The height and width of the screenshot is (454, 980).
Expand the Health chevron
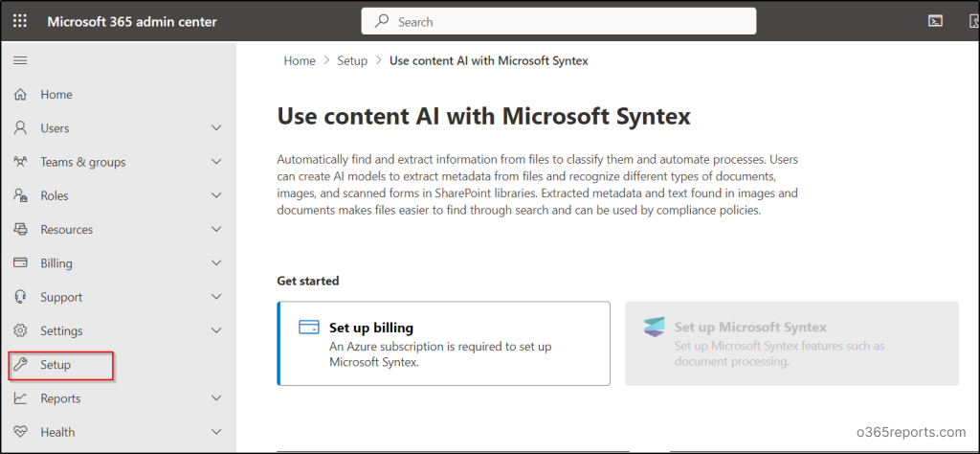216,432
